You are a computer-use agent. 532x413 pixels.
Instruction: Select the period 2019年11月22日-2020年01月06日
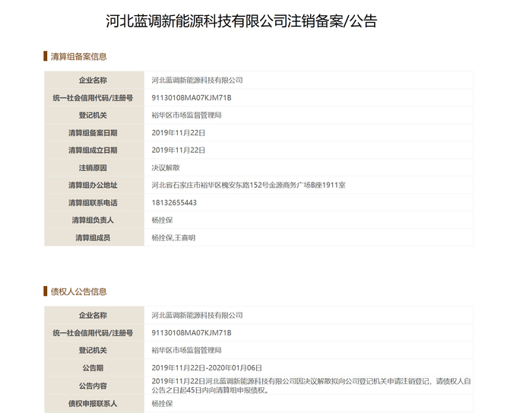pos(207,368)
